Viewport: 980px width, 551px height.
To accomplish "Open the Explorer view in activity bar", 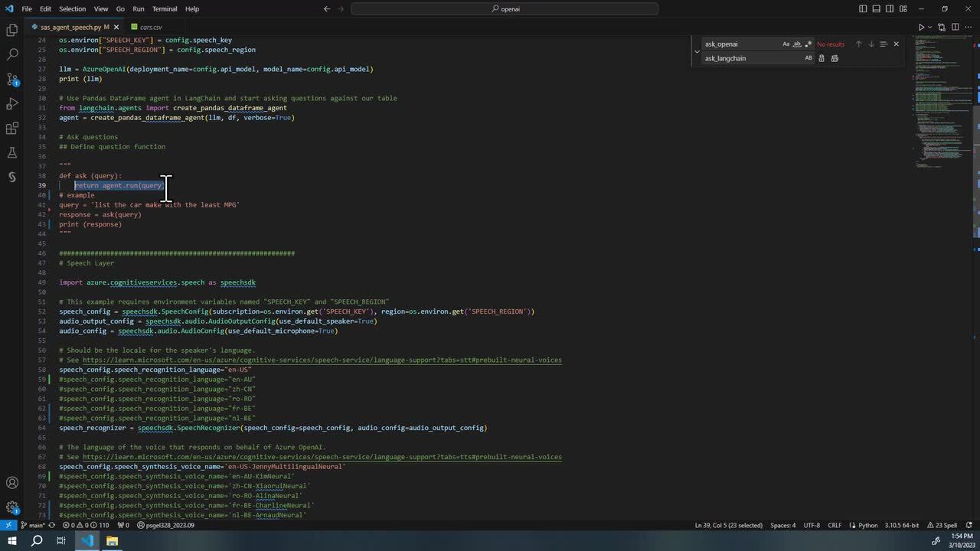I will [x=11, y=30].
